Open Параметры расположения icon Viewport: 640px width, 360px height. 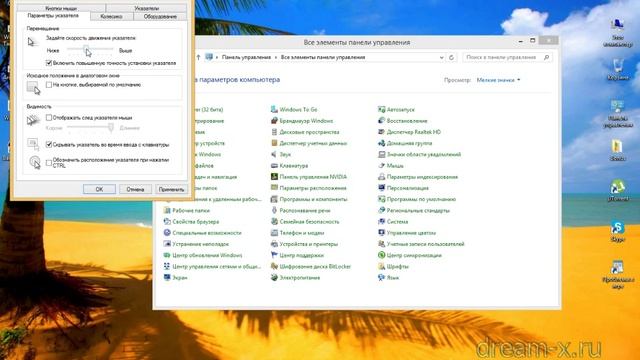(x=274, y=188)
